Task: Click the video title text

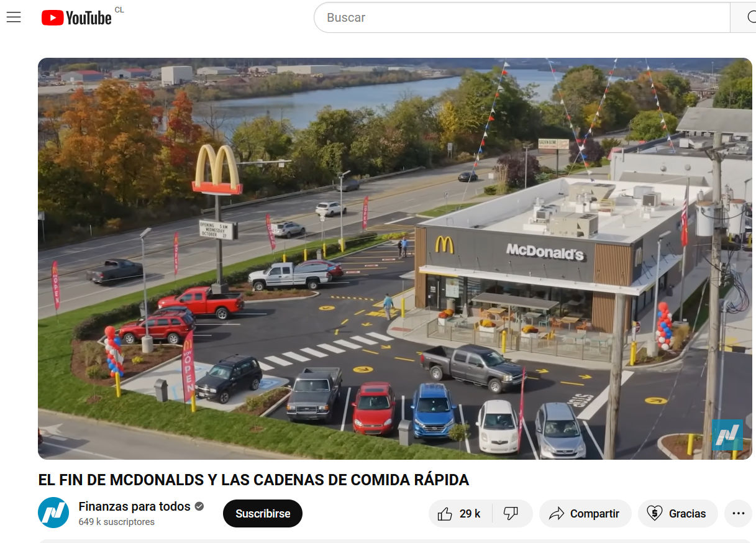Action: point(253,480)
